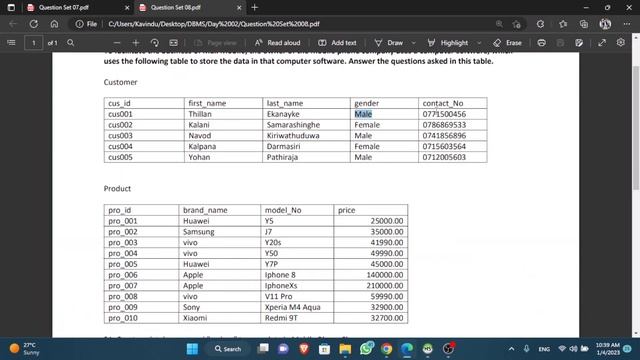Screen dimensions: 640x360
Task: Open the browser profile avatar
Action: coord(605,24)
